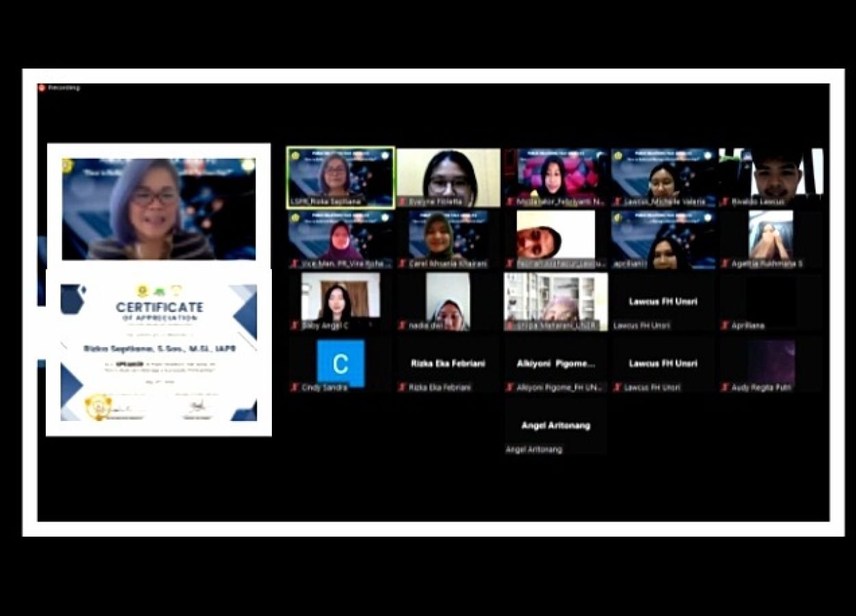Click the Rizka Eka Febriani name tile

[448, 363]
